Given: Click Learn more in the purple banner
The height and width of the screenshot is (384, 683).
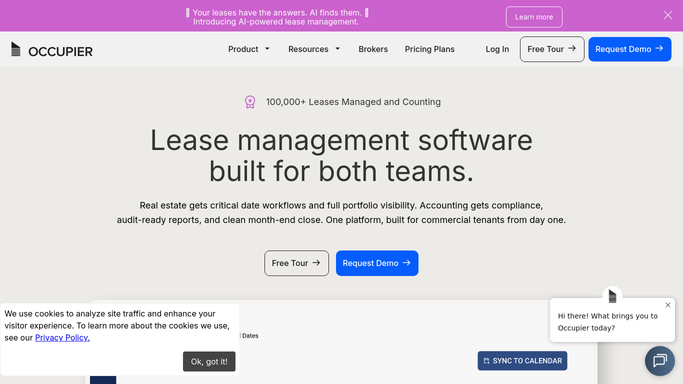Looking at the screenshot, I should [534, 17].
